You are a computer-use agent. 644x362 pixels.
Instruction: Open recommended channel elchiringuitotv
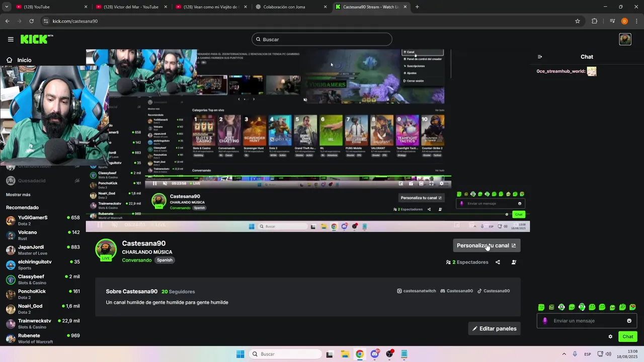(43, 264)
